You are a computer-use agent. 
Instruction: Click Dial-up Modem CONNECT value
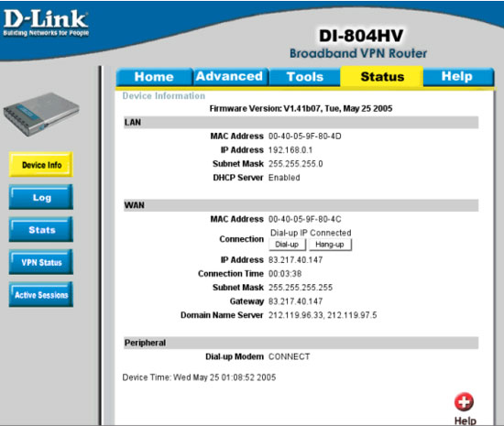point(289,356)
